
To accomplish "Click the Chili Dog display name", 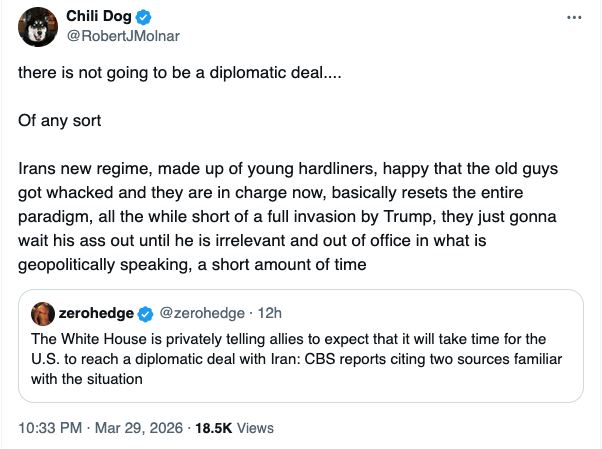I will tap(98, 17).
